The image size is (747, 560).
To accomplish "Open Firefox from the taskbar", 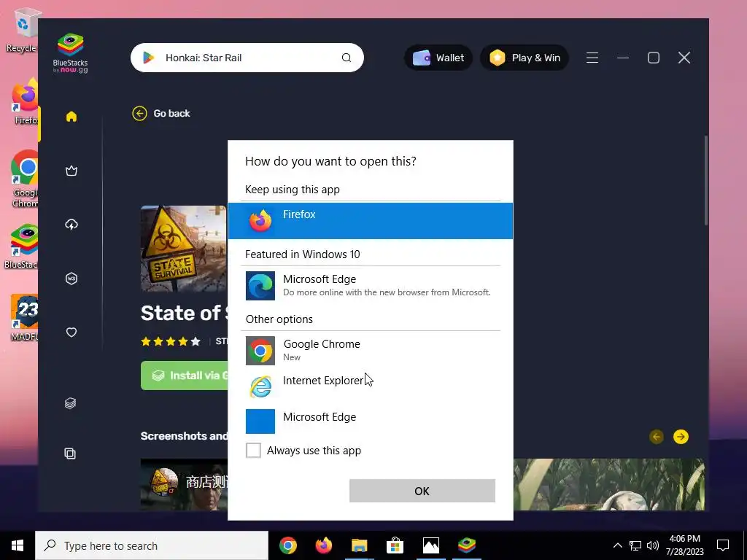I will (324, 545).
